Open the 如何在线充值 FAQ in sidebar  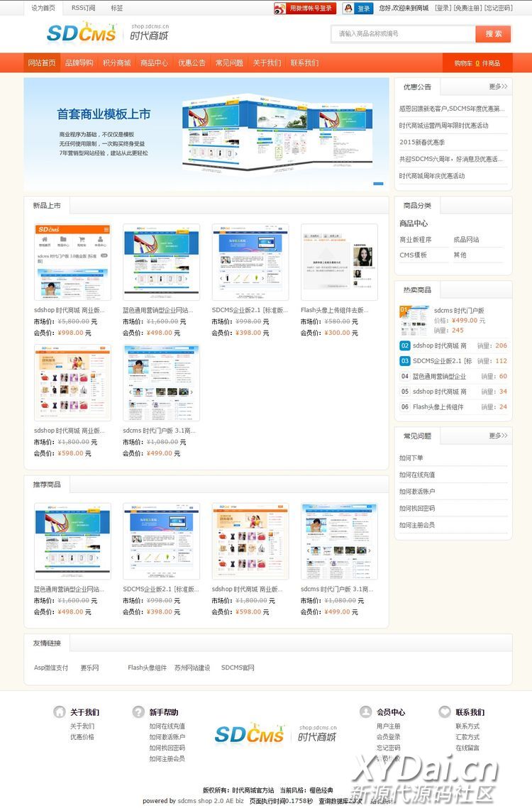[x=417, y=475]
